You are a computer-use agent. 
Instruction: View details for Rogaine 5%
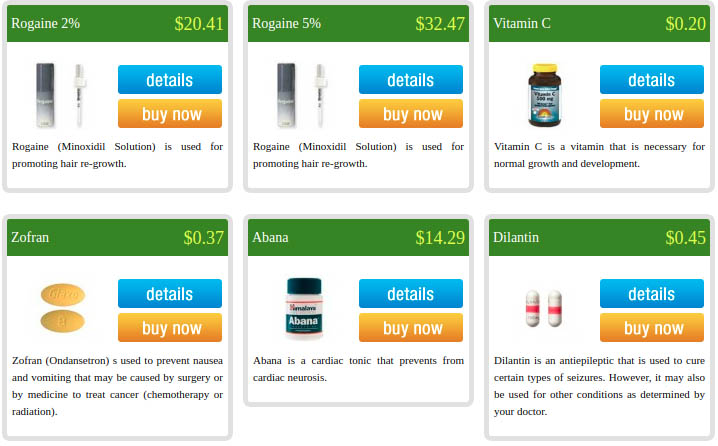tap(411, 80)
